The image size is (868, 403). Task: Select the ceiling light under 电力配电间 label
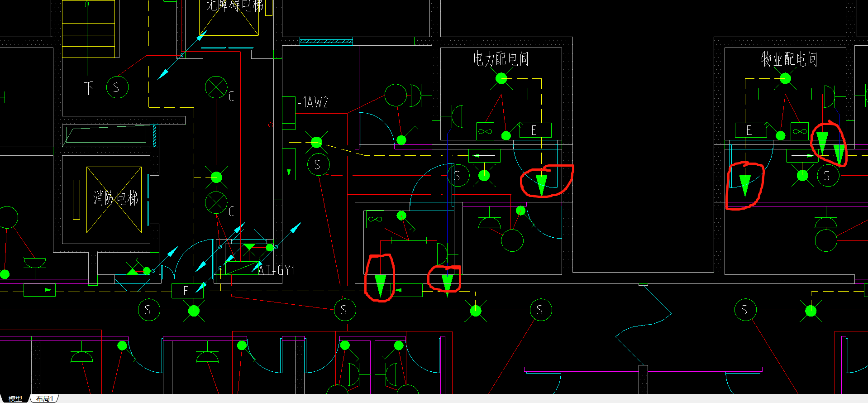click(501, 79)
